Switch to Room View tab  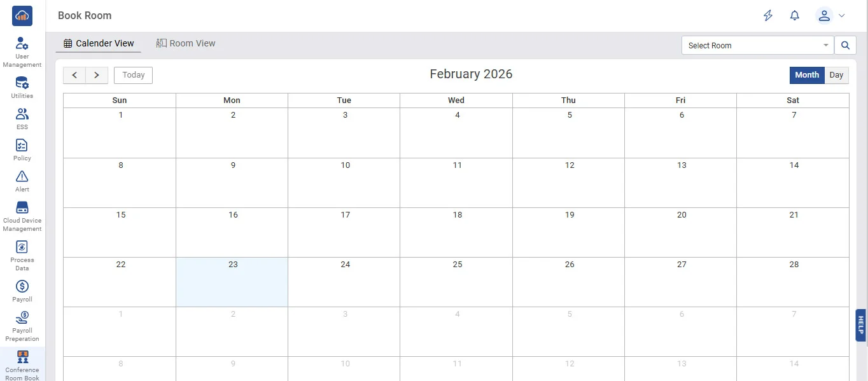coord(186,43)
